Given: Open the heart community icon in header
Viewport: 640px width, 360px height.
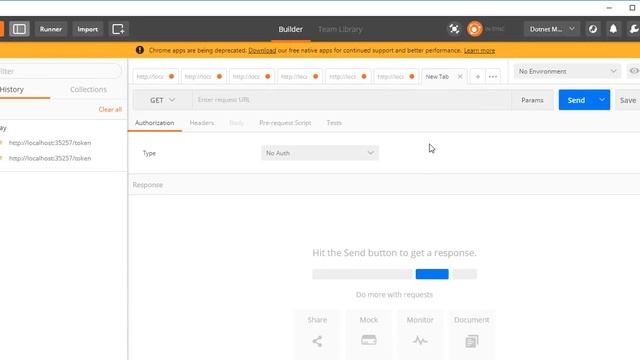Looking at the screenshot, I should (x=593, y=29).
